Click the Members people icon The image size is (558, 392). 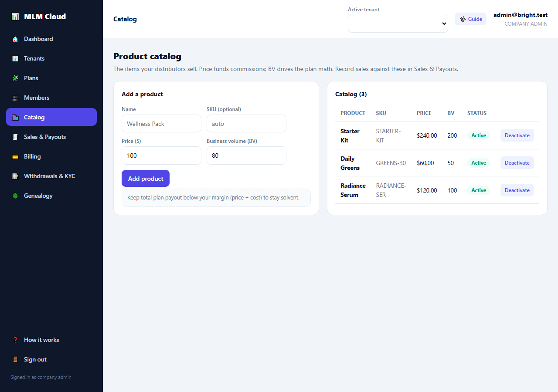click(15, 98)
